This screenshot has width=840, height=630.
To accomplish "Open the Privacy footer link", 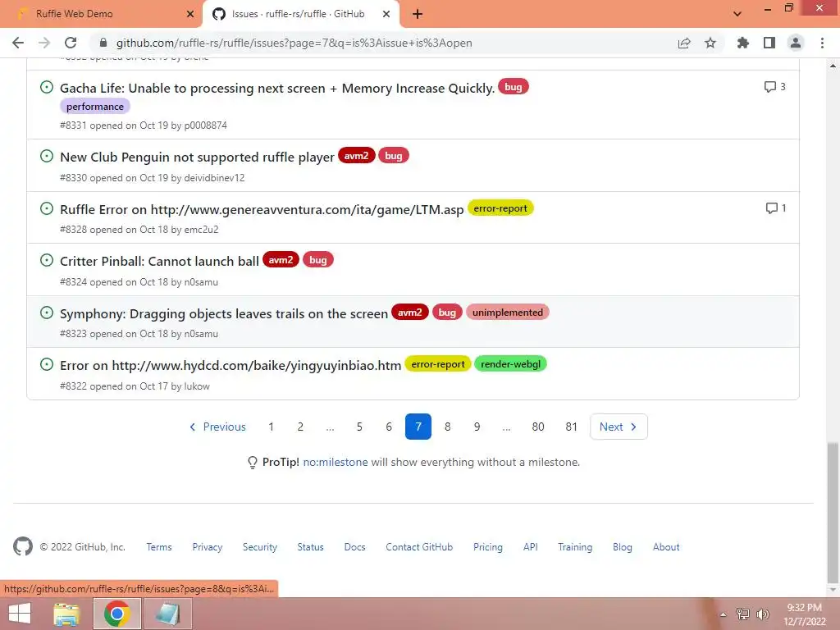I will [x=208, y=547].
